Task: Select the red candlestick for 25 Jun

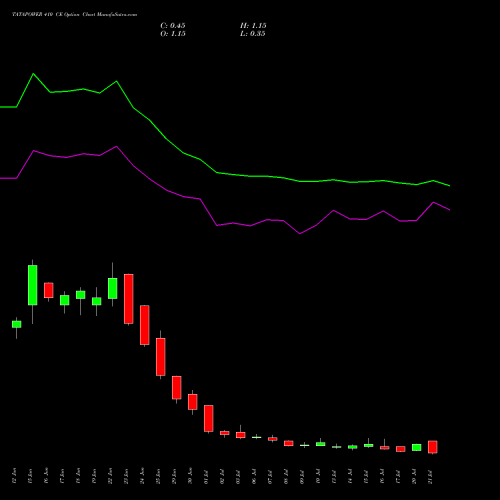Action: pyautogui.click(x=161, y=357)
